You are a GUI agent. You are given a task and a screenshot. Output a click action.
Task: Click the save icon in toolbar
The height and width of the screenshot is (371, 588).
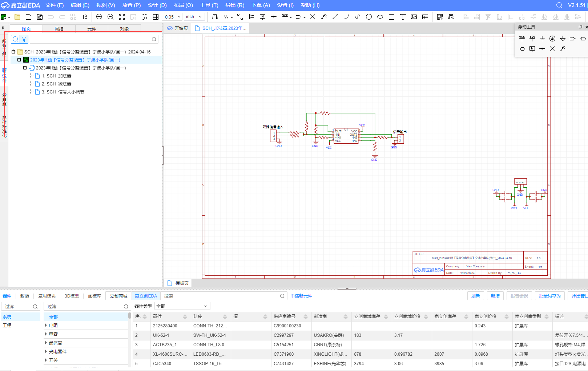click(28, 17)
